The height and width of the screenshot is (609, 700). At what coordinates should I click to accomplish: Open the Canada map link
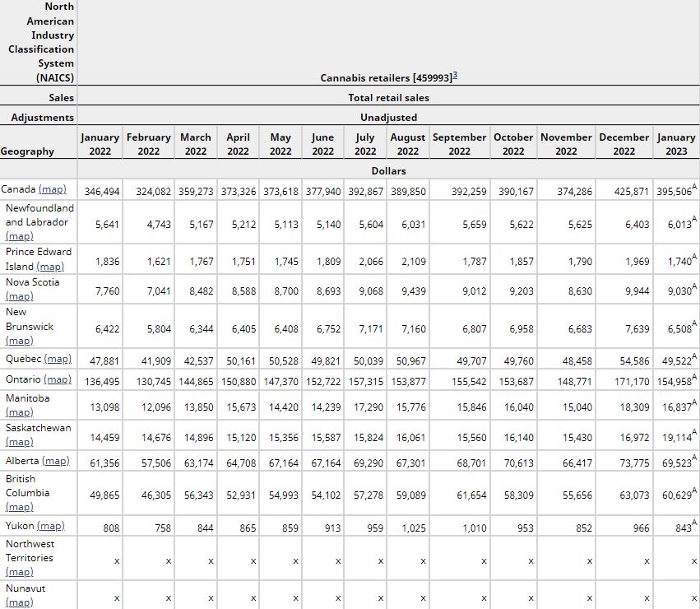tap(52, 190)
